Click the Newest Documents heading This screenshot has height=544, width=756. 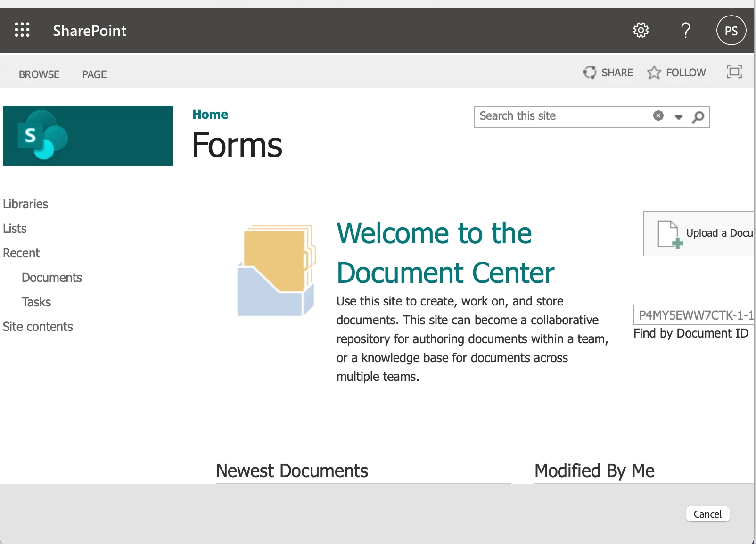point(292,471)
